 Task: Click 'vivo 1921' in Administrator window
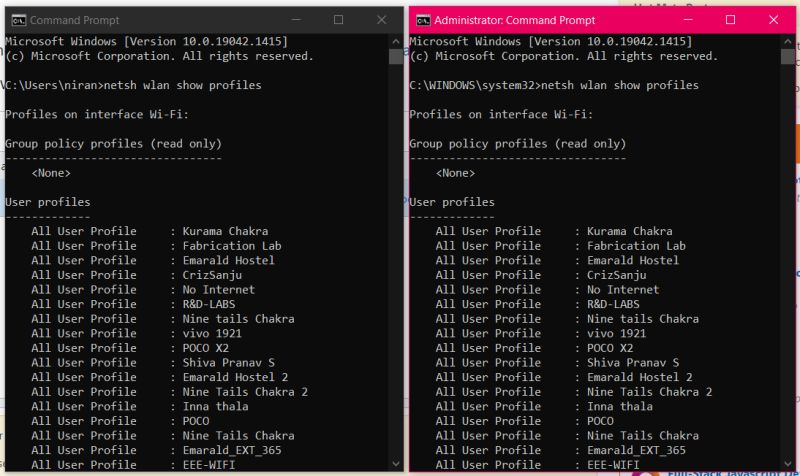point(616,333)
